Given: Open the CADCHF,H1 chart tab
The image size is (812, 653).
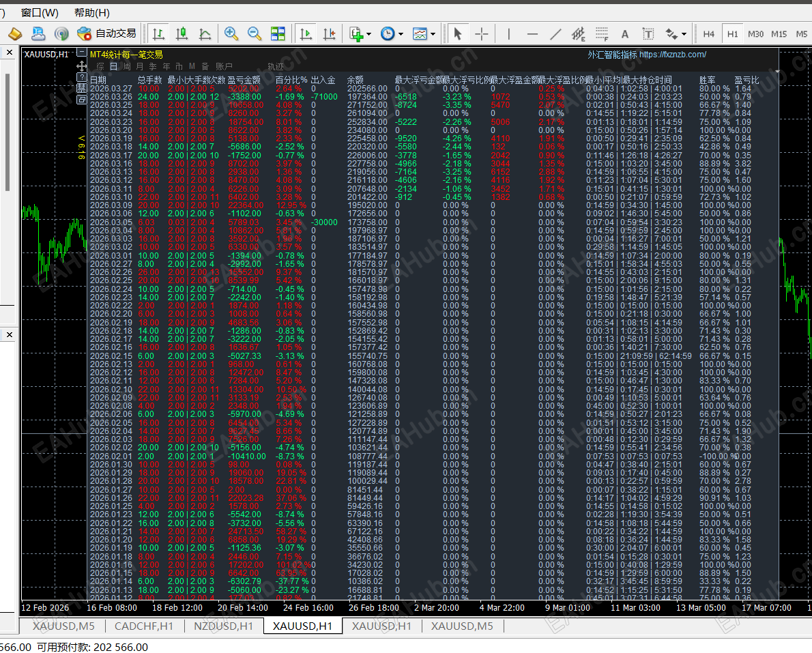Looking at the screenshot, I should (x=144, y=626).
